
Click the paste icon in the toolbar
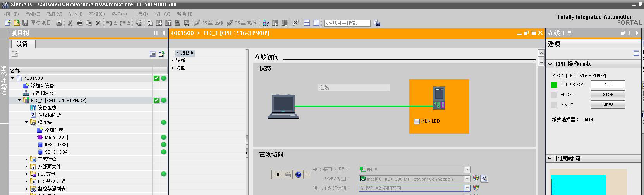click(x=89, y=23)
